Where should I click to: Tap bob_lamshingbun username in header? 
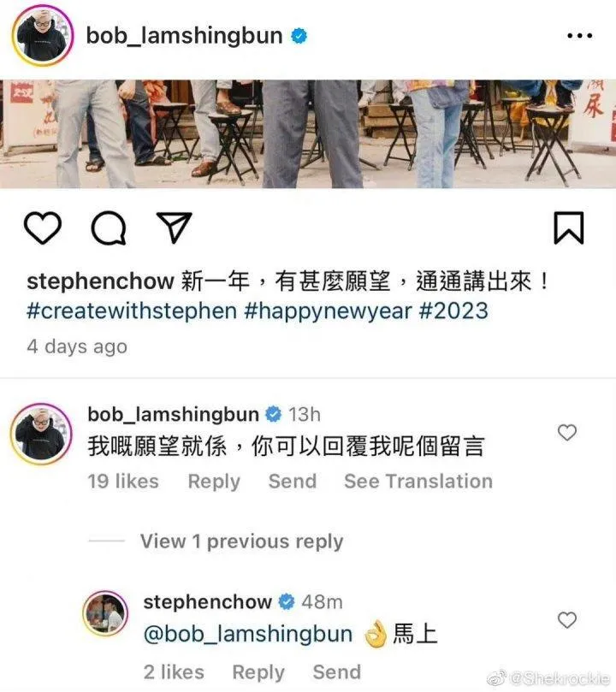coord(185,35)
